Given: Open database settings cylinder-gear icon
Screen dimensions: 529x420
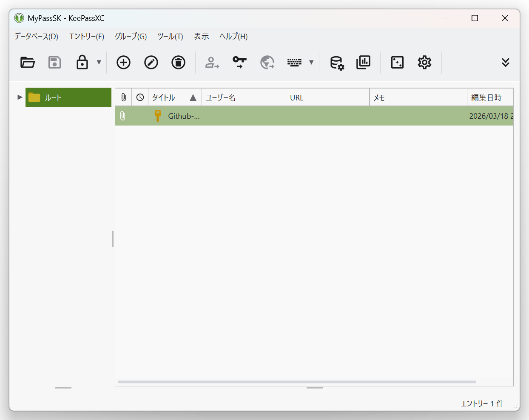Looking at the screenshot, I should pos(337,63).
